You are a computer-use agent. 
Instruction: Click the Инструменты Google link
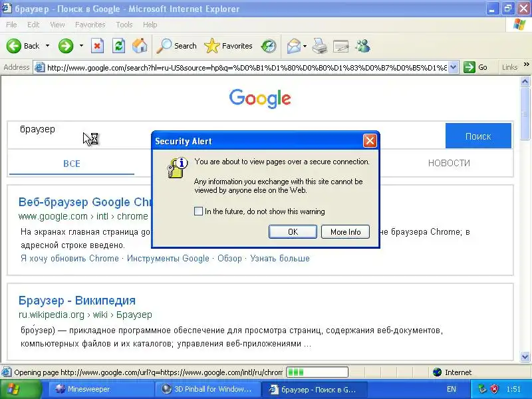click(168, 258)
